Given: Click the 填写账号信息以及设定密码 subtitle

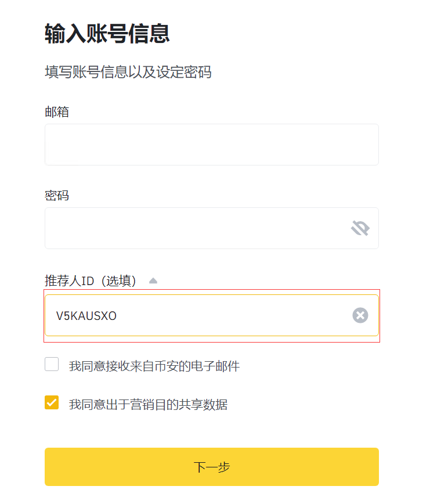Looking at the screenshot, I should tap(128, 72).
